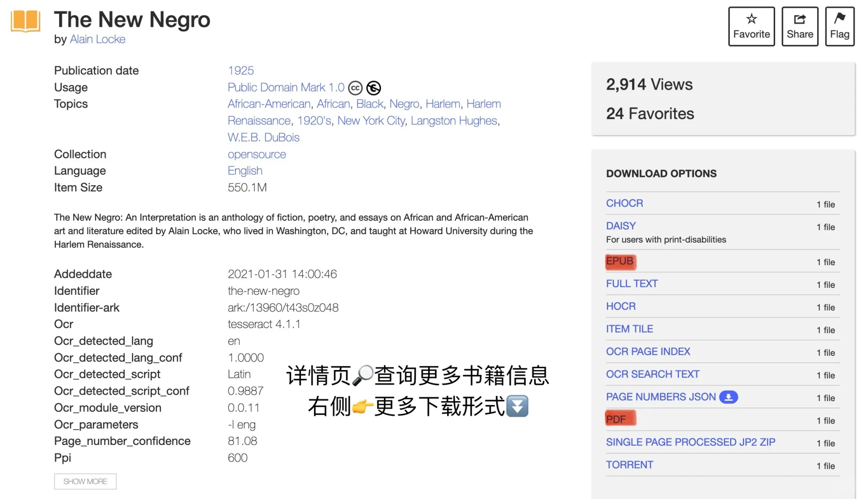The width and height of the screenshot is (868, 499).
Task: Open the W.E.B. DuBois topic
Action: [x=263, y=137]
